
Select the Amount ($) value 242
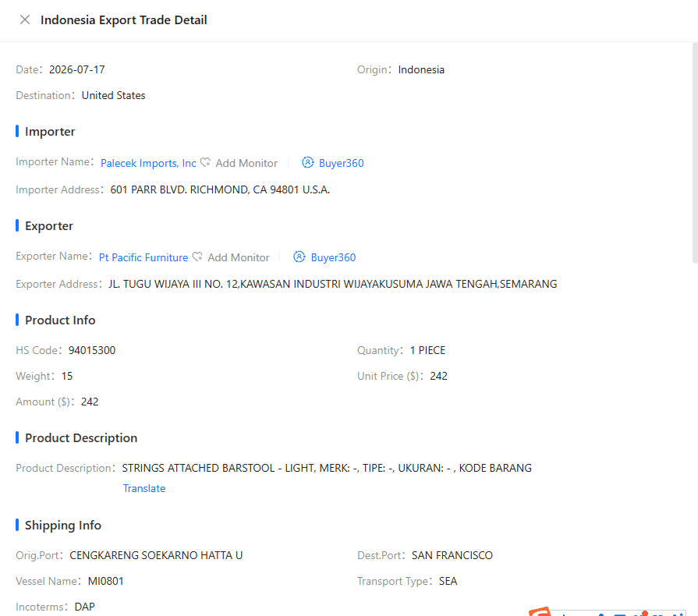point(90,402)
